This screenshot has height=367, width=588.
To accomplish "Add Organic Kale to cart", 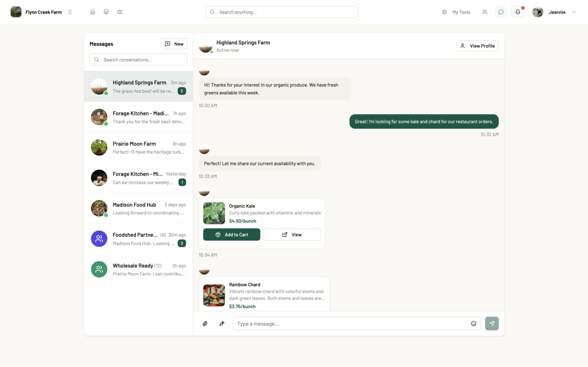I will click(232, 235).
